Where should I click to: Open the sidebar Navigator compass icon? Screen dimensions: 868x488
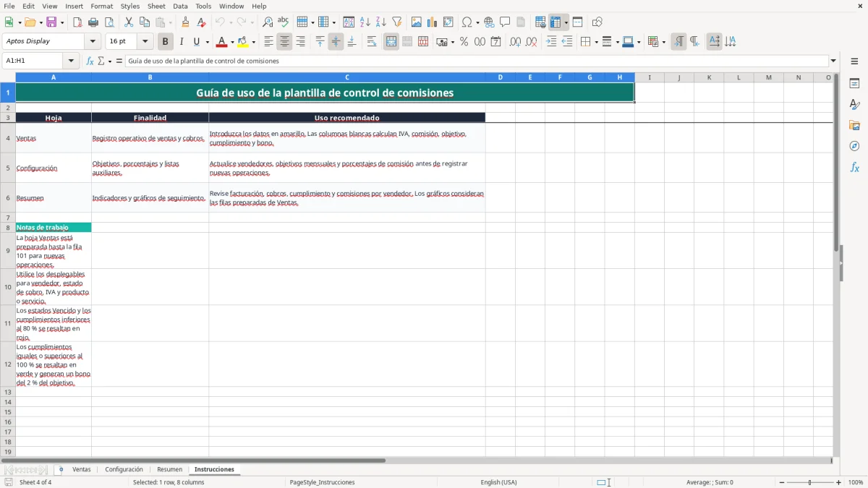tap(854, 146)
